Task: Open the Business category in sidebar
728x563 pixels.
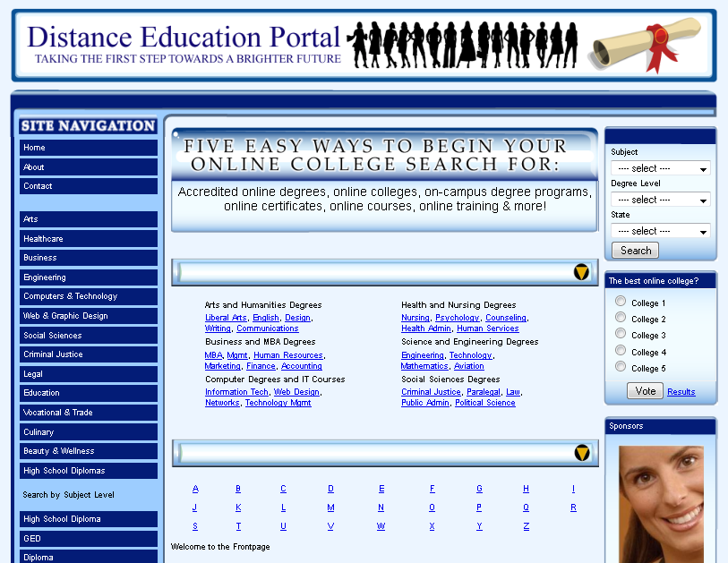Action: click(89, 258)
